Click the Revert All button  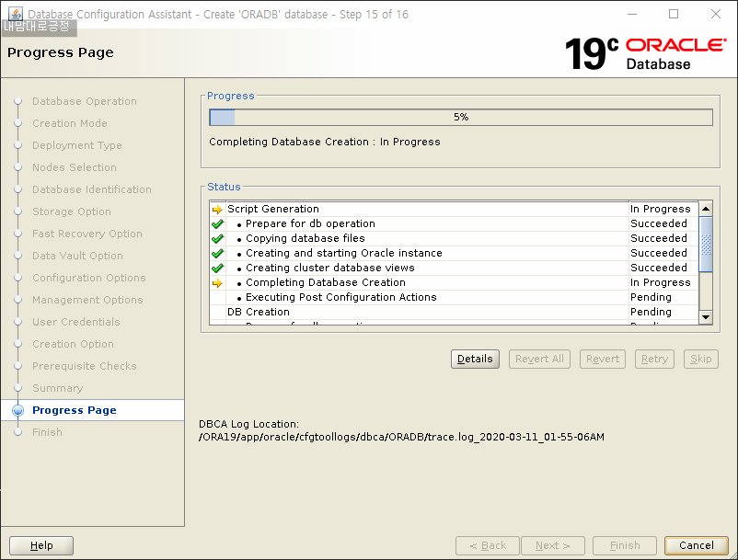tap(539, 359)
